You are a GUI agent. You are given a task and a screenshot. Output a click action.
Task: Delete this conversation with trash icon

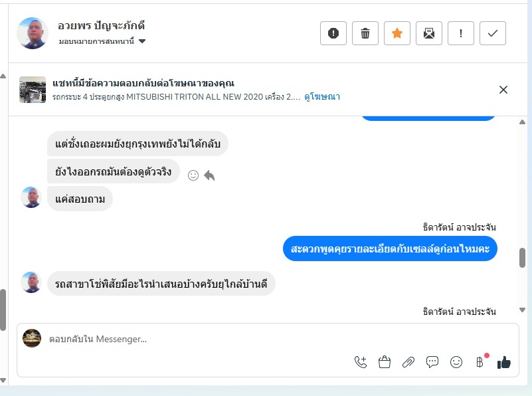365,33
